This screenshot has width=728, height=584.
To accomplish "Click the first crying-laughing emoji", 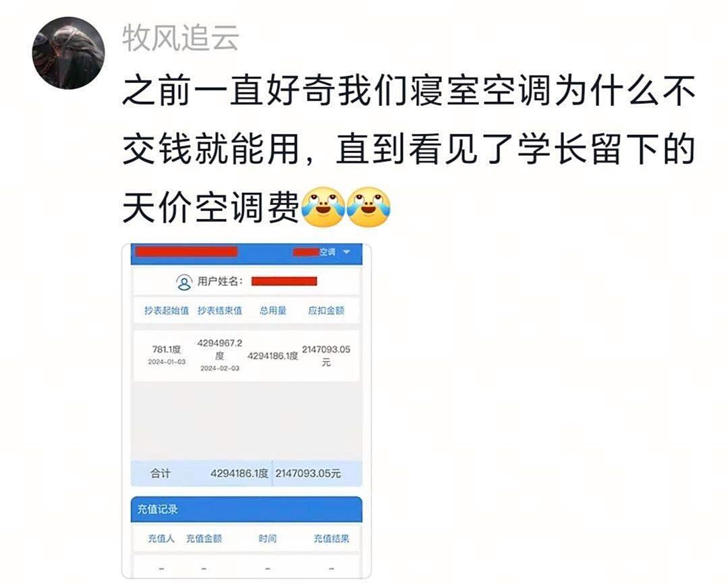I will click(x=323, y=207).
